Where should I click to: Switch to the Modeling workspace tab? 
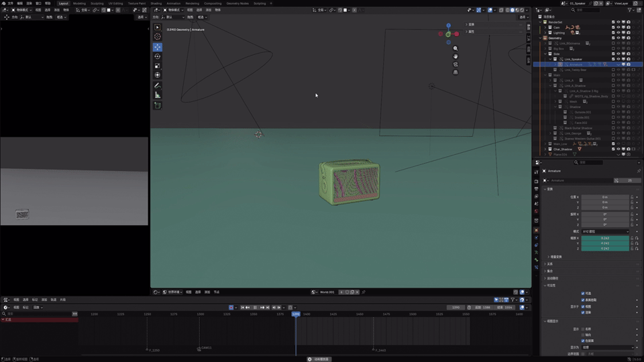pyautogui.click(x=79, y=3)
